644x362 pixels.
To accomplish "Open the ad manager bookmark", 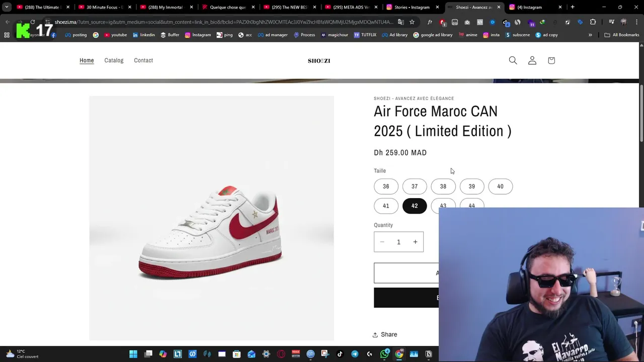I will (272, 35).
